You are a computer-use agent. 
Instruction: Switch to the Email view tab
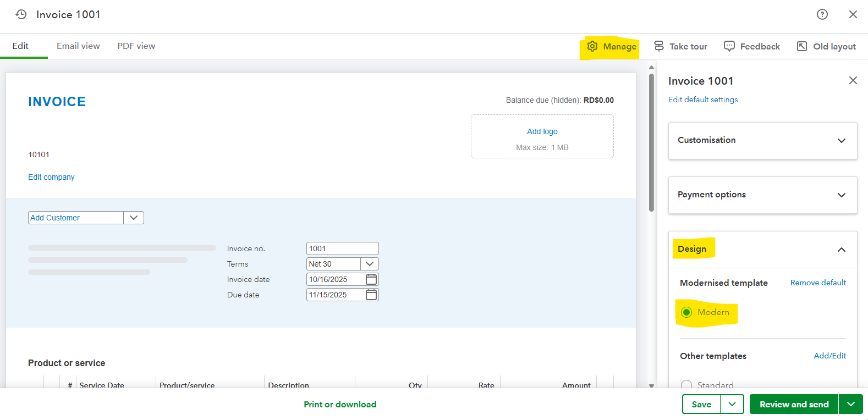[78, 46]
